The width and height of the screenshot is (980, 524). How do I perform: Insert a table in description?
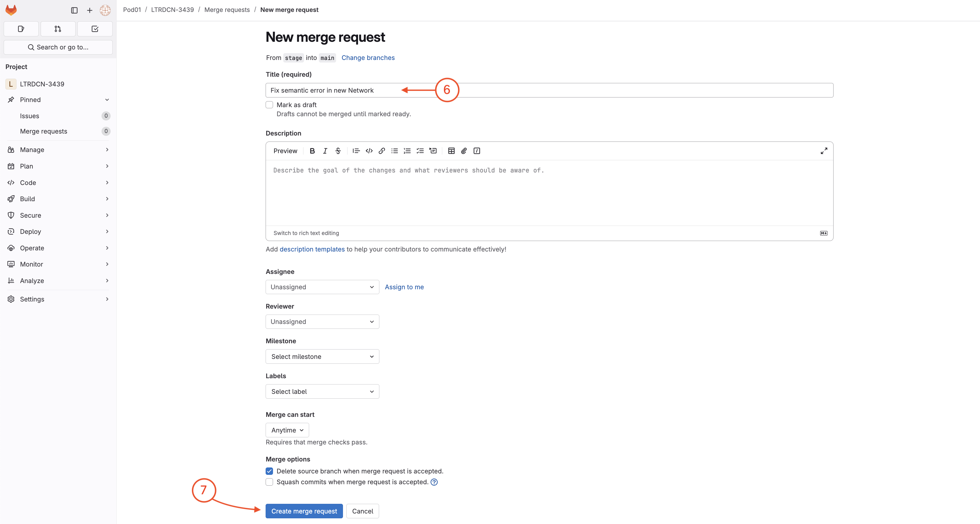(451, 151)
